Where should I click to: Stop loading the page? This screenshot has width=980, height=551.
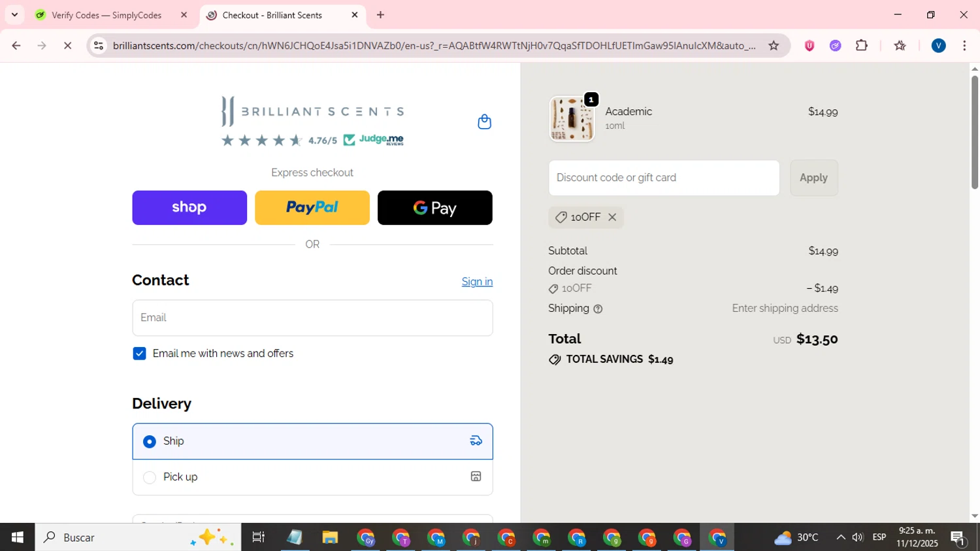click(67, 46)
